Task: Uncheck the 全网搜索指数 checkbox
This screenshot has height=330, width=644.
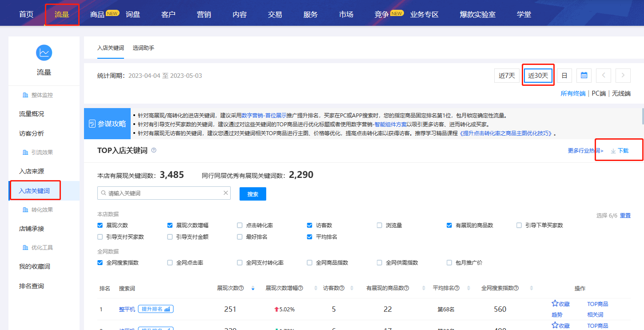Action: point(100,263)
